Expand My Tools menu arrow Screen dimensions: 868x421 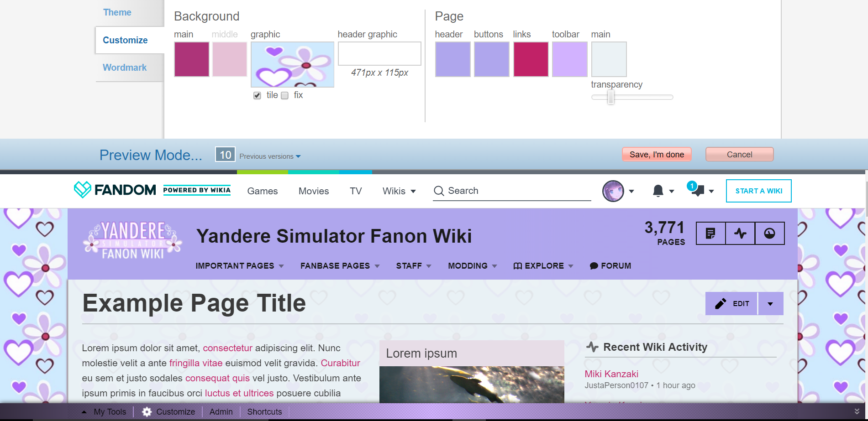coord(84,412)
